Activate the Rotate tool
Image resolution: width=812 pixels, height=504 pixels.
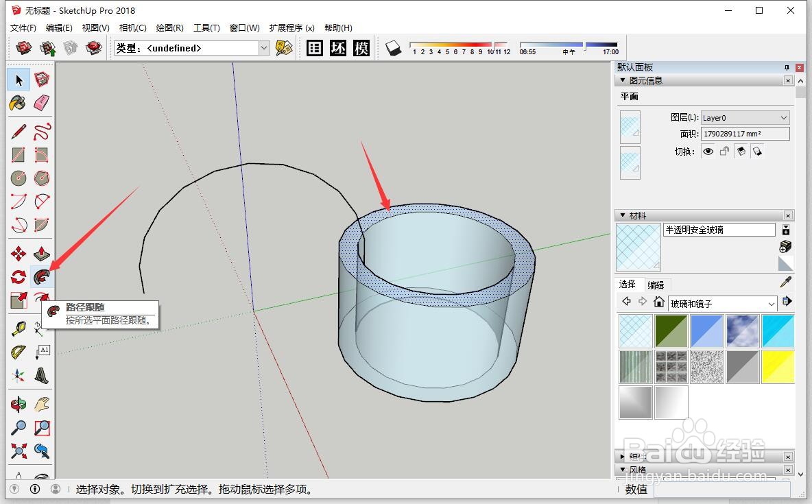(19, 277)
